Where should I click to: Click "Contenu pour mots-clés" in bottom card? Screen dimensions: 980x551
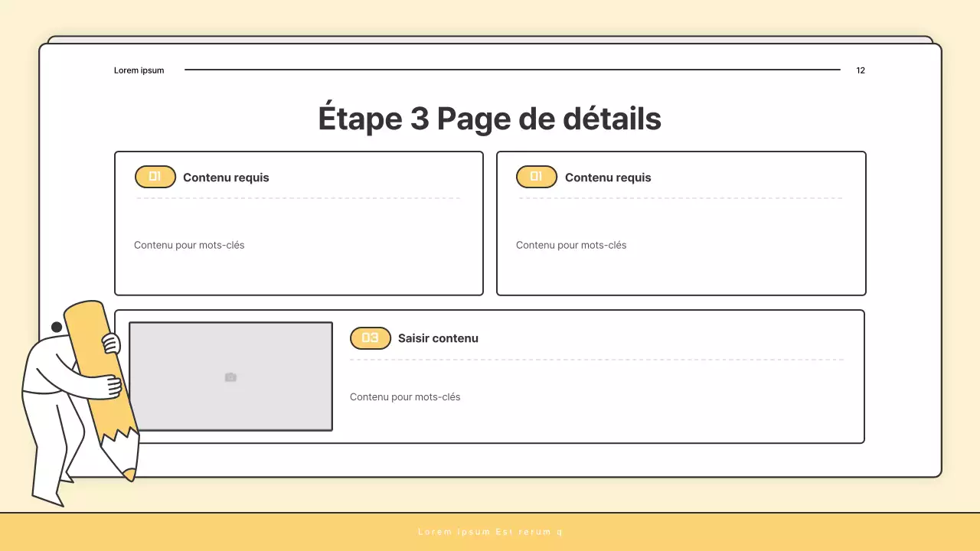click(x=405, y=396)
